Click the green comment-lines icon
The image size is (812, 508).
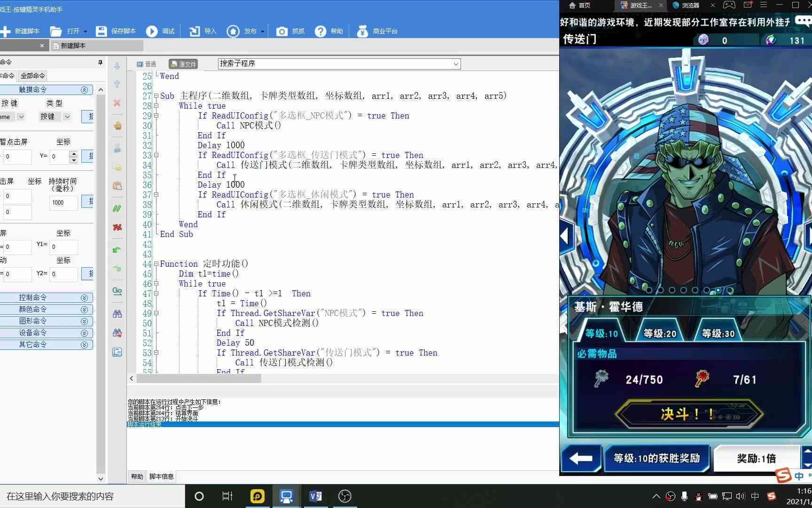(117, 208)
